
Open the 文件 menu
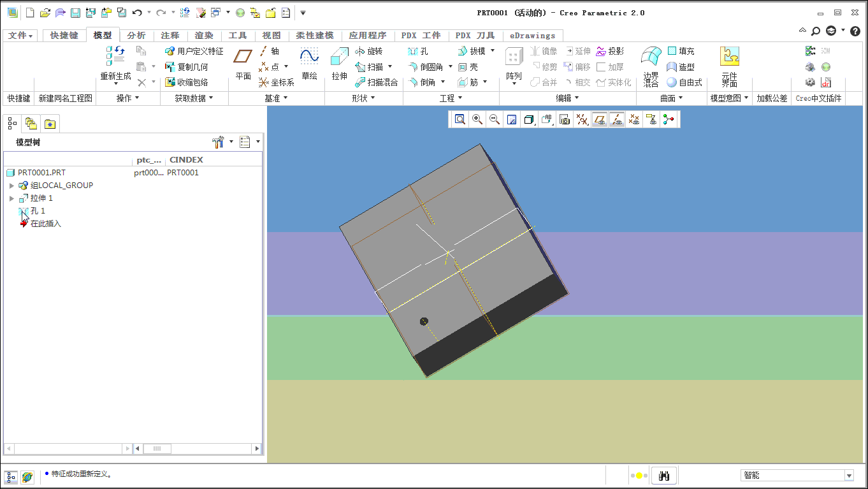(x=21, y=36)
